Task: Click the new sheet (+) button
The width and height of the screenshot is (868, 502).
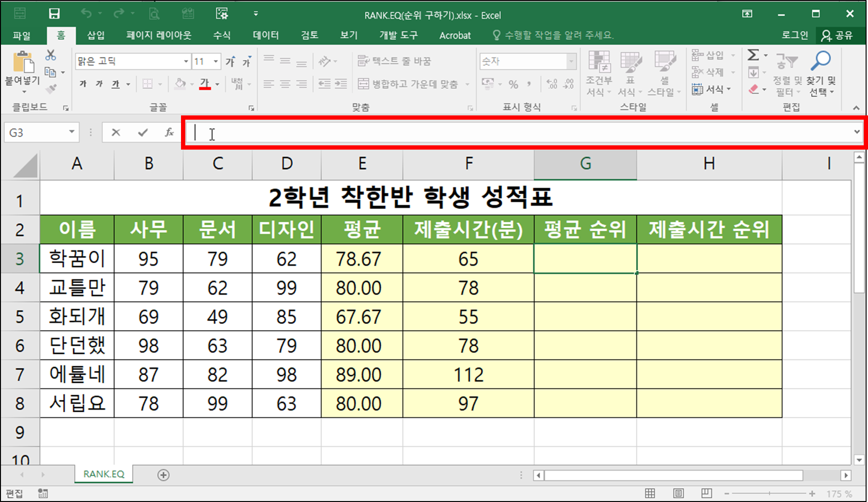Action: point(163,475)
